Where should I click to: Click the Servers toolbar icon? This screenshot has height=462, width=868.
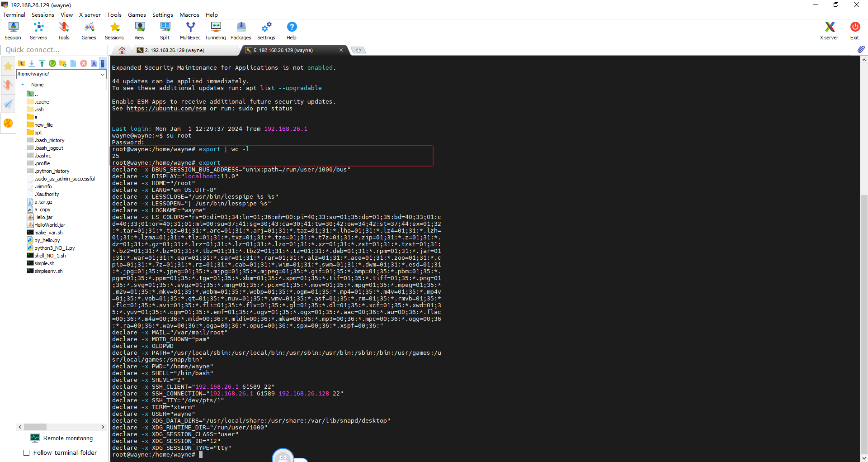coord(38,31)
